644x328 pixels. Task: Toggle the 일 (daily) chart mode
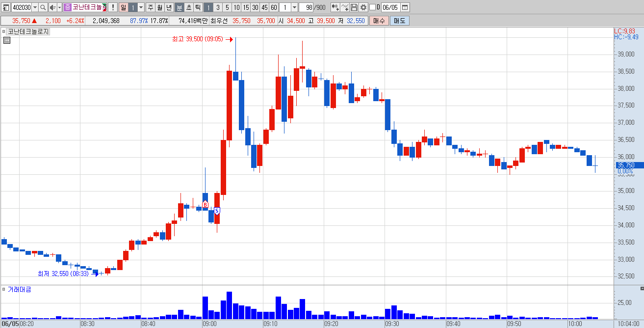click(x=123, y=7)
